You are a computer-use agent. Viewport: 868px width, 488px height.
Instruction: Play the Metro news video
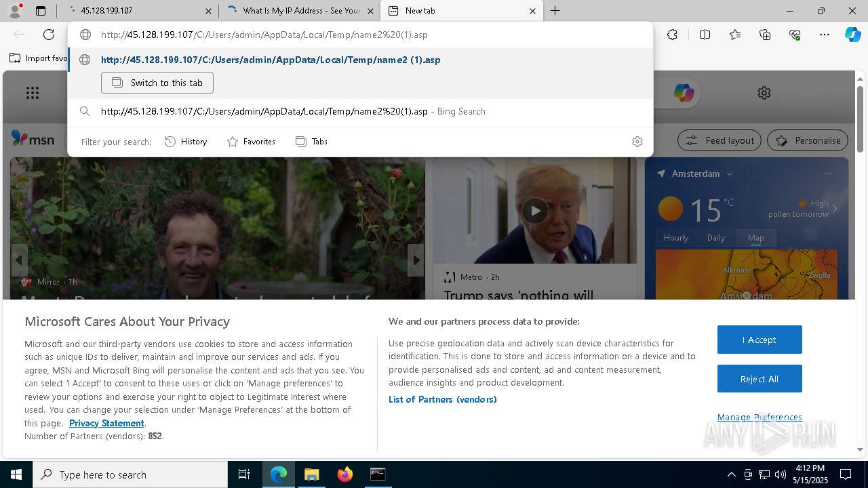pos(535,211)
